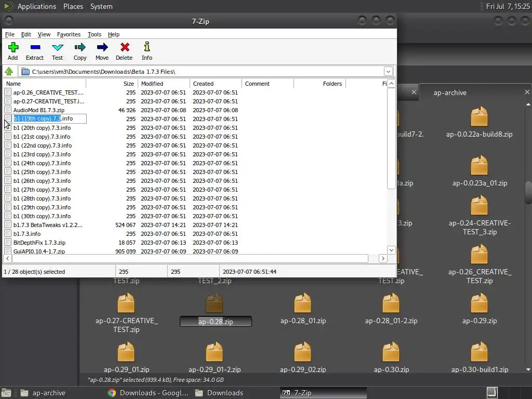
Task: Select ap-0.30-build1.zip archive icon
Action: (479, 352)
